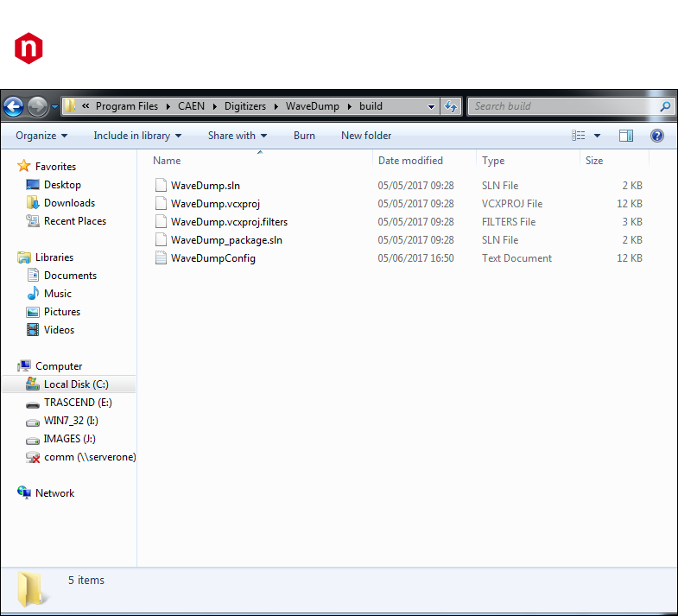This screenshot has height=616, width=678.
Task: Sort by Date modified column header
Action: pos(410,161)
